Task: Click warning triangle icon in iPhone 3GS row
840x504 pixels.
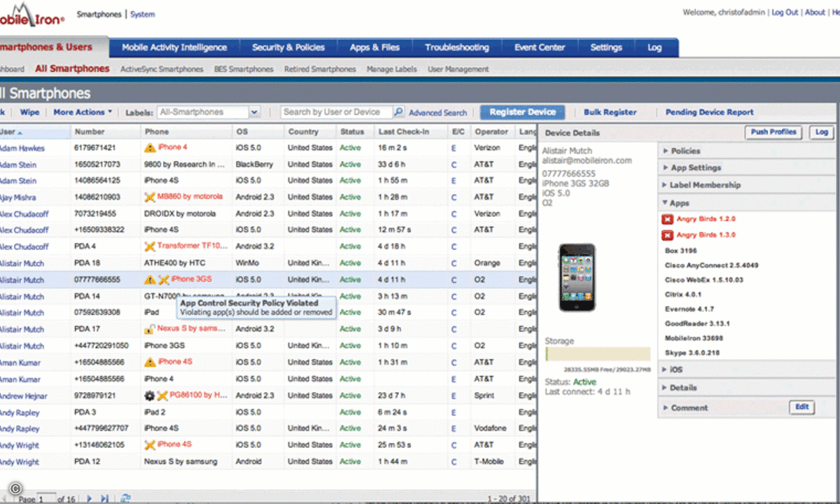Action: point(150,279)
